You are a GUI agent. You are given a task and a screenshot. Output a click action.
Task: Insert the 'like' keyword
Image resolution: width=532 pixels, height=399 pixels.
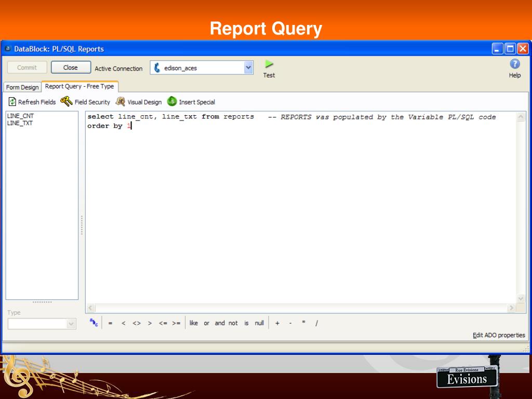click(x=194, y=323)
